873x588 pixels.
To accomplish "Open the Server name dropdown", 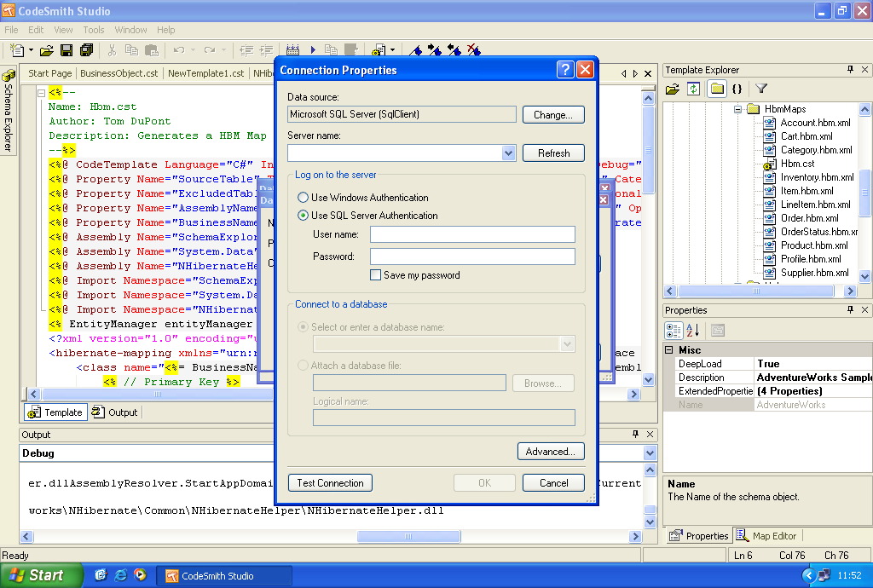I will click(508, 153).
